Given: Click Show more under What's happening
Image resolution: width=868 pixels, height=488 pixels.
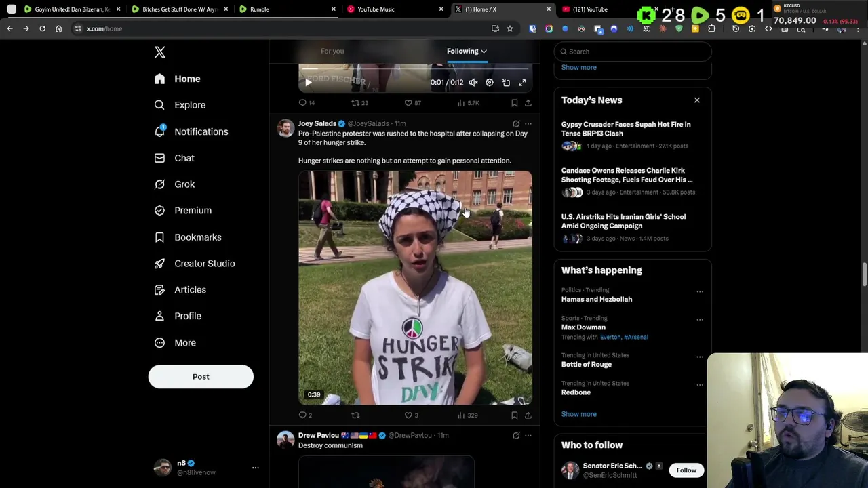Looking at the screenshot, I should pyautogui.click(x=578, y=414).
